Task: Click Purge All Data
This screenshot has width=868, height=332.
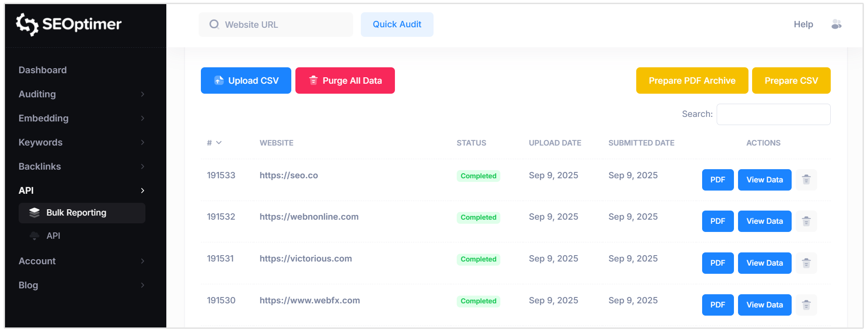Action: tap(345, 80)
